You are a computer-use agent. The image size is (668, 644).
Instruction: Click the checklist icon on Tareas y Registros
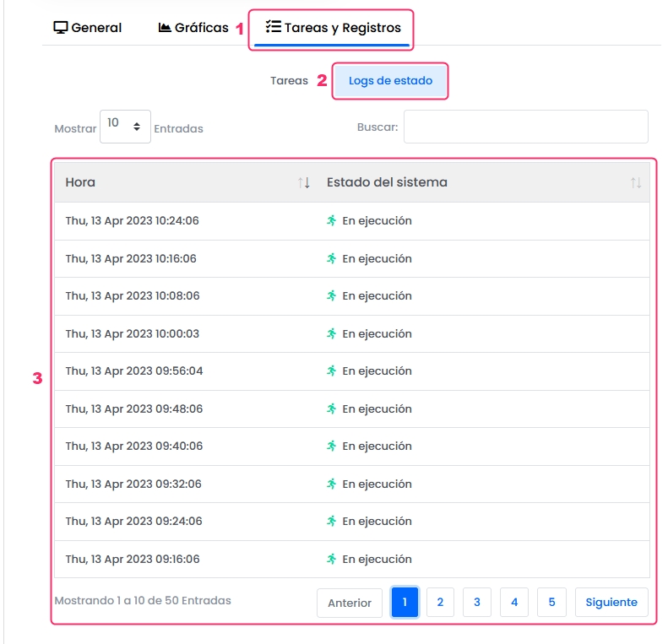click(x=273, y=28)
